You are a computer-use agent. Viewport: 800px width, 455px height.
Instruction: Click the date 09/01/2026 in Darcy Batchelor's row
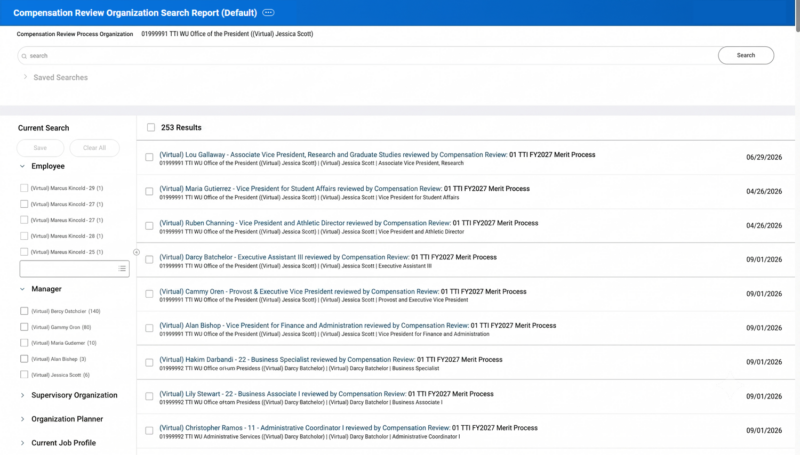click(764, 260)
